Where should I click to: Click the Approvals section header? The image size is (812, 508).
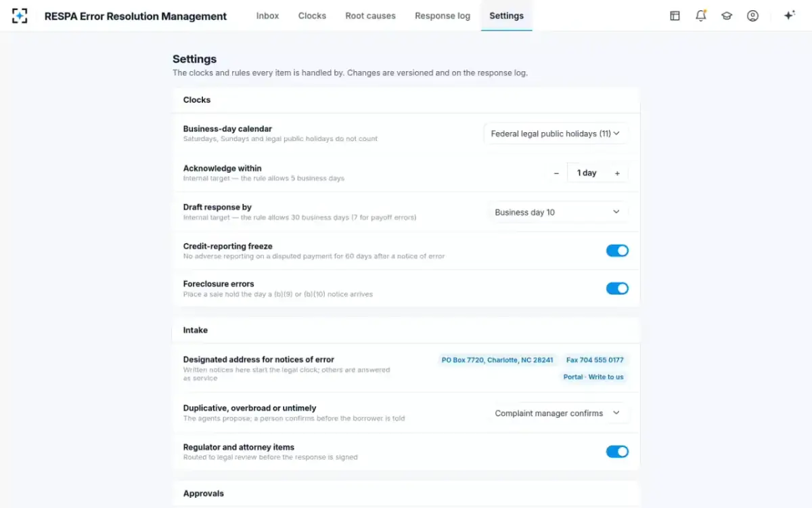204,494
